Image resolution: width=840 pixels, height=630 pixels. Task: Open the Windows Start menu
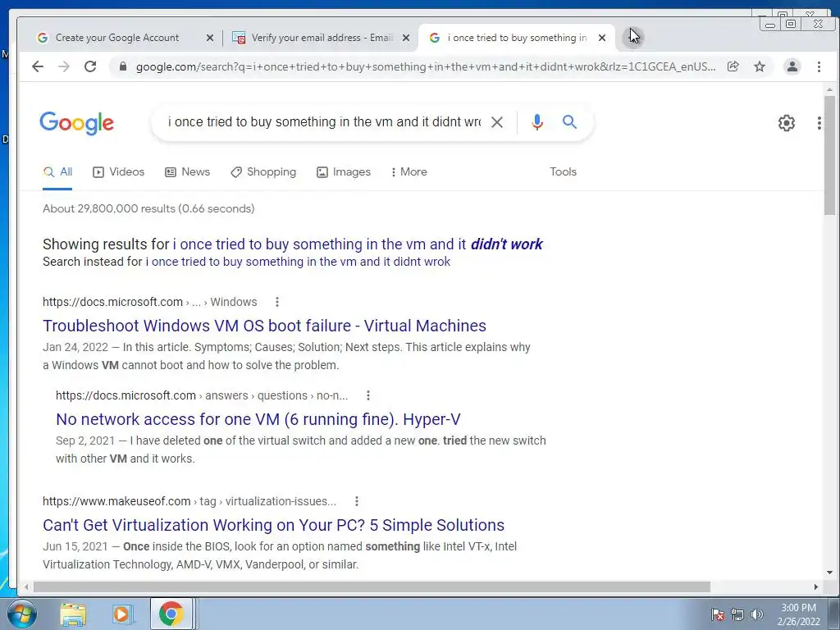pyautogui.click(x=21, y=614)
